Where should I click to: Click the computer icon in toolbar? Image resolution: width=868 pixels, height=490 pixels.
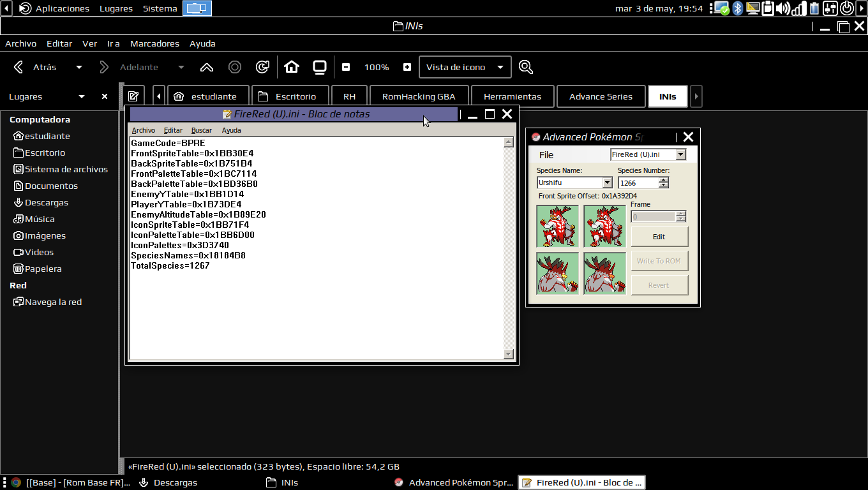point(319,67)
